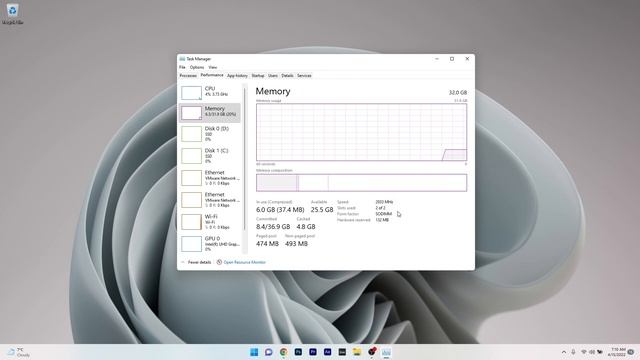The image size is (640, 360).
Task: Launch Google Chrome from the taskbar
Action: (283, 352)
